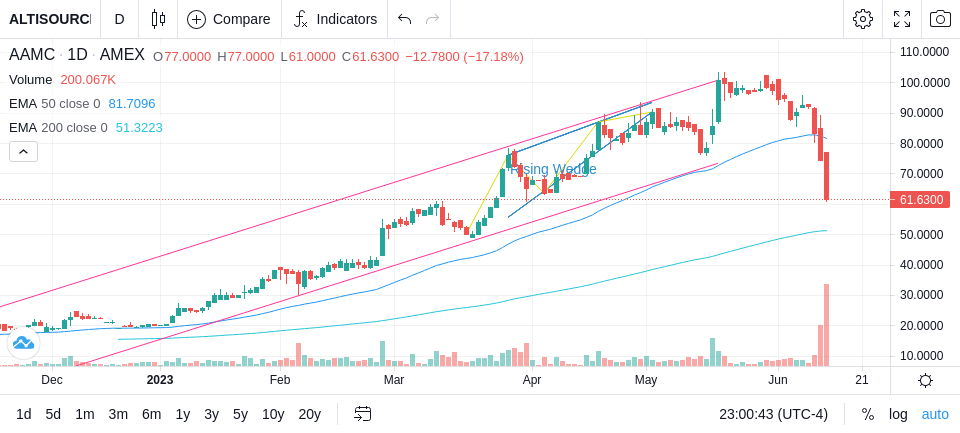Screen dimensions: 960x433
Task: Select the EMA 200 close legend
Action: (58, 127)
